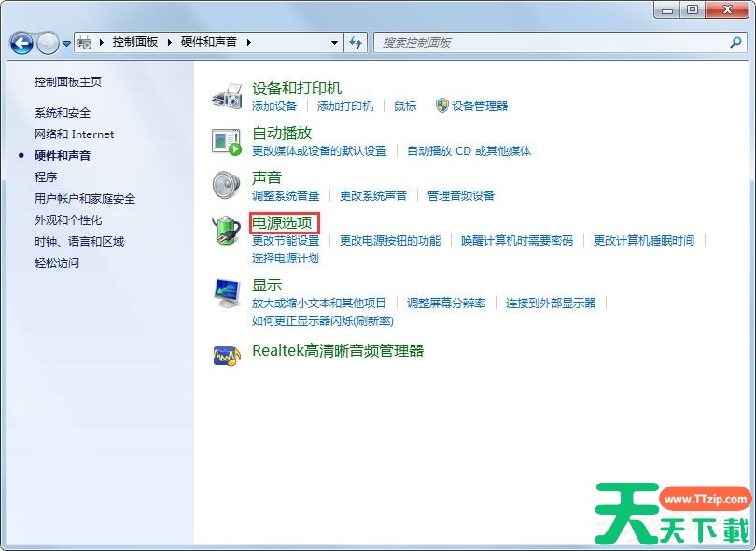756x551 pixels.
Task: Open the AutoPlay category icon
Action: pos(227,141)
